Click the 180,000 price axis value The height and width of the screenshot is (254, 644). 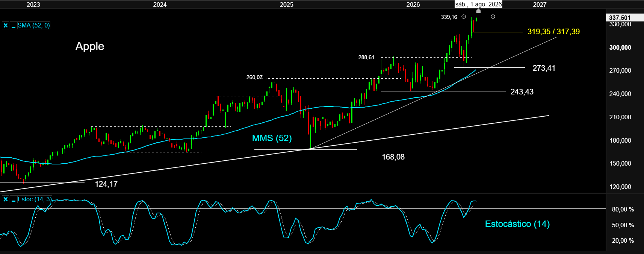tap(620, 140)
